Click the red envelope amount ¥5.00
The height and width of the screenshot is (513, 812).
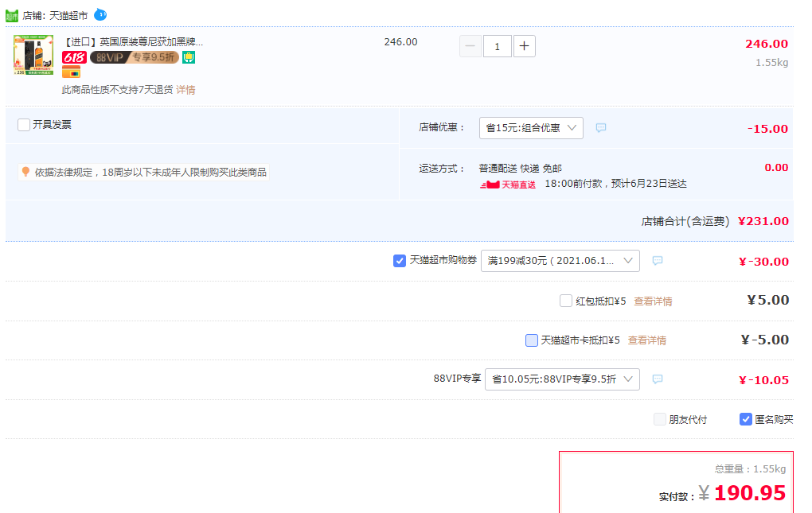pos(768,300)
